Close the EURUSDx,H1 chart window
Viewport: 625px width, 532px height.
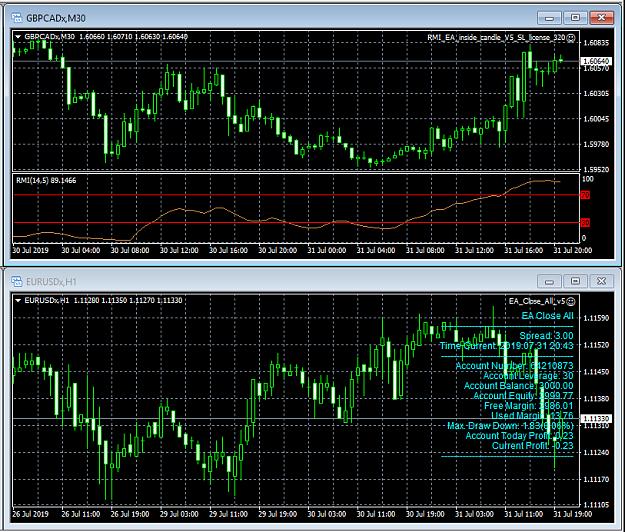pyautogui.click(x=601, y=281)
